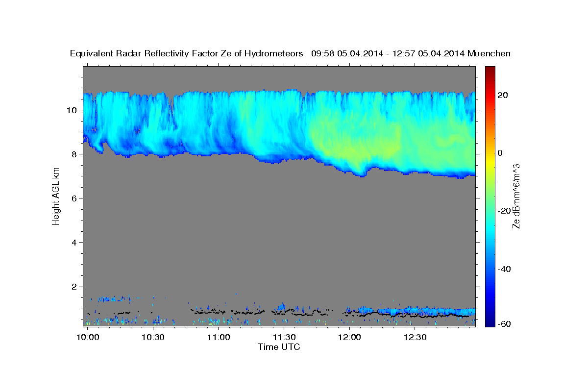
Task: Click the colorbar label '0'
Action: (500, 153)
